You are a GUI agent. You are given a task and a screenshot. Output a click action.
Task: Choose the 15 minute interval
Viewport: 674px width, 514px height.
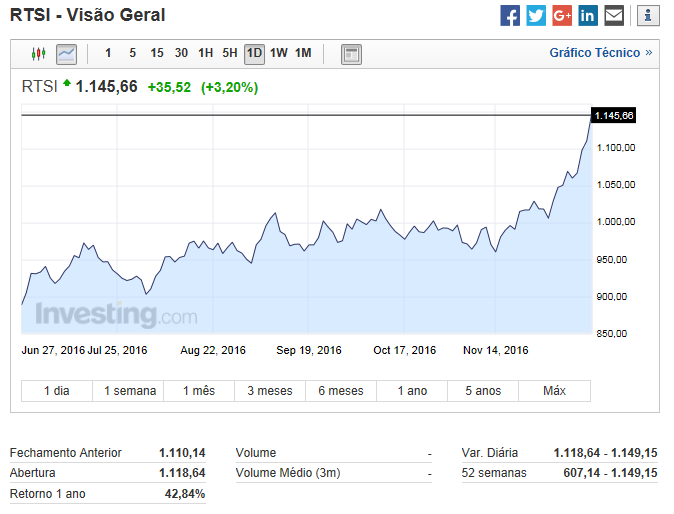point(157,53)
